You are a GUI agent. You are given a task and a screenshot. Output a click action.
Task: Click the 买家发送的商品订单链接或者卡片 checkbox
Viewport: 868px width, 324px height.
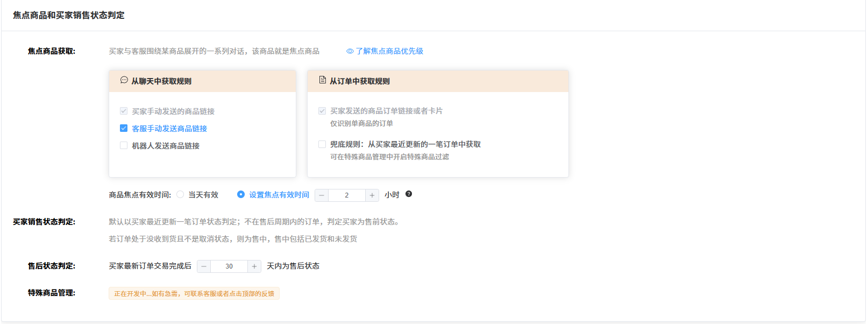tap(322, 111)
